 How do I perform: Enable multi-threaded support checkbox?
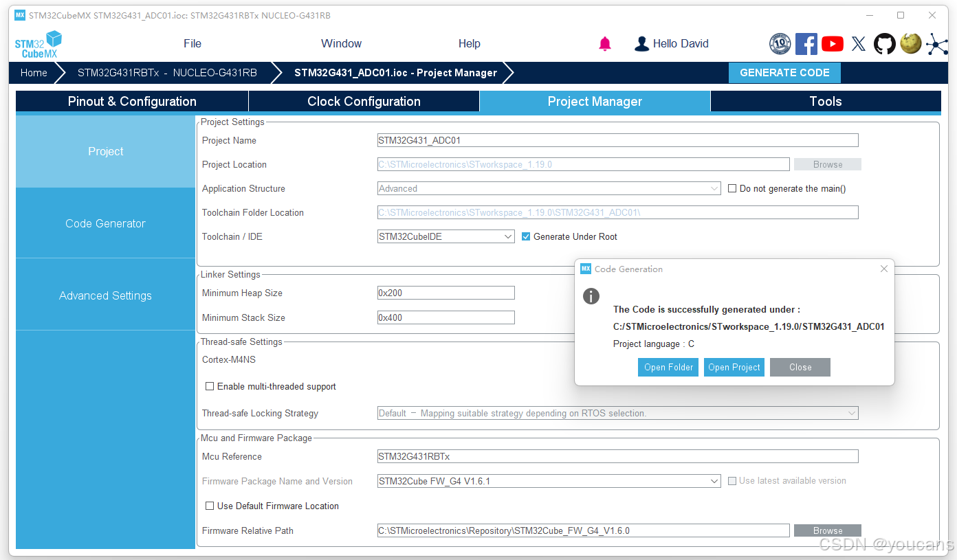pos(210,386)
